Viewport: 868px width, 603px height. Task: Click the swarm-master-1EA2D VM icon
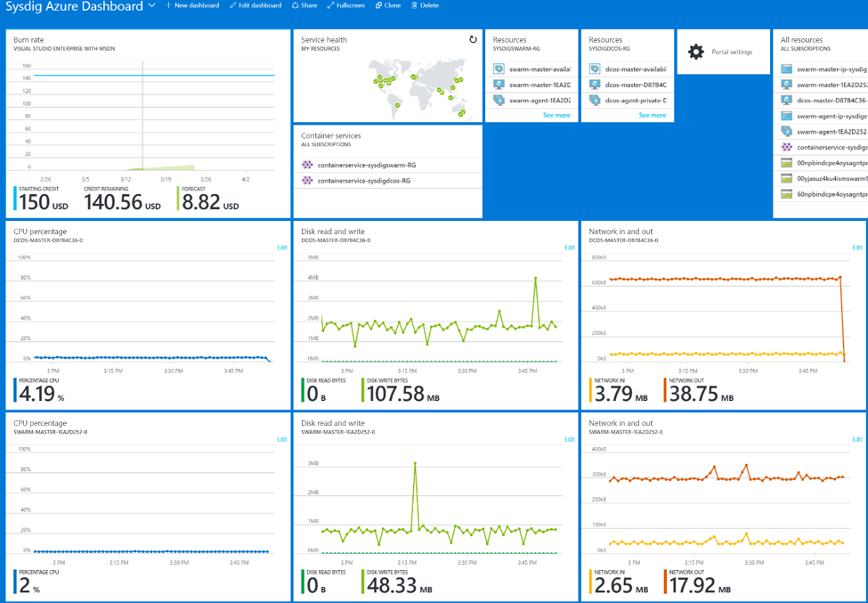click(499, 85)
